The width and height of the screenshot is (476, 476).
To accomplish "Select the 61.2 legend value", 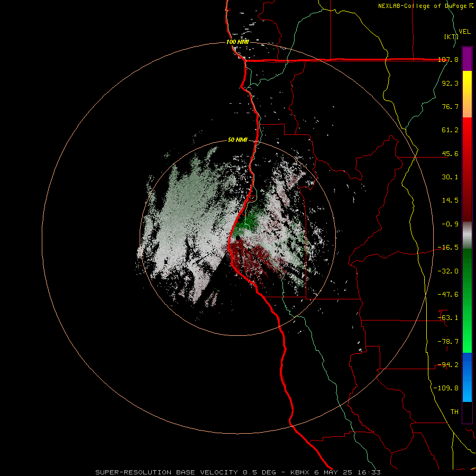I will coord(450,130).
